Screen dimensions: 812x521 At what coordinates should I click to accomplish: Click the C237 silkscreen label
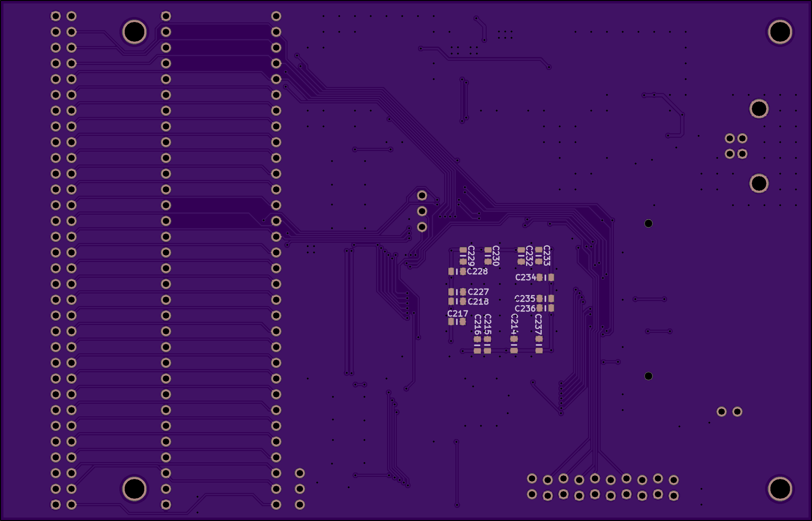pos(539,324)
